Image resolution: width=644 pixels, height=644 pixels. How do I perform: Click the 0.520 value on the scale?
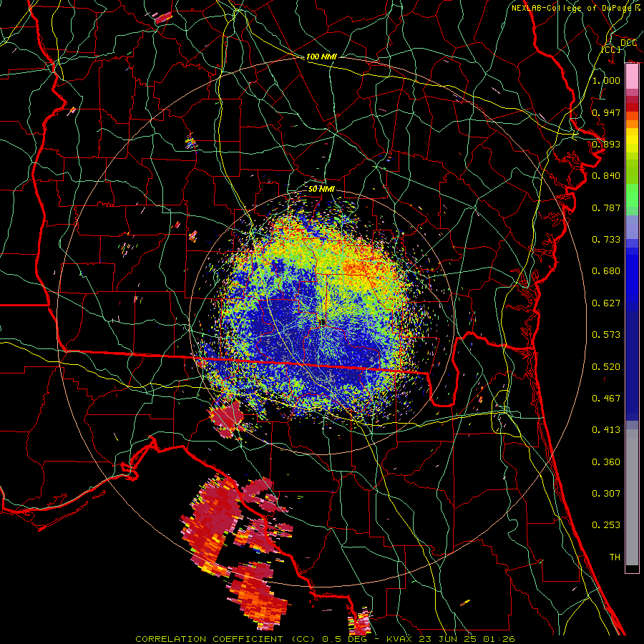pyautogui.click(x=606, y=367)
